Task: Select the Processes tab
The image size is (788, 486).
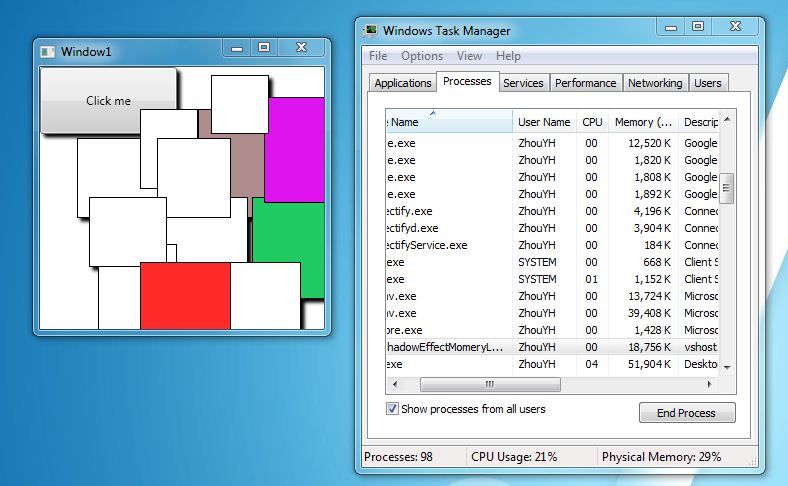Action: click(467, 81)
